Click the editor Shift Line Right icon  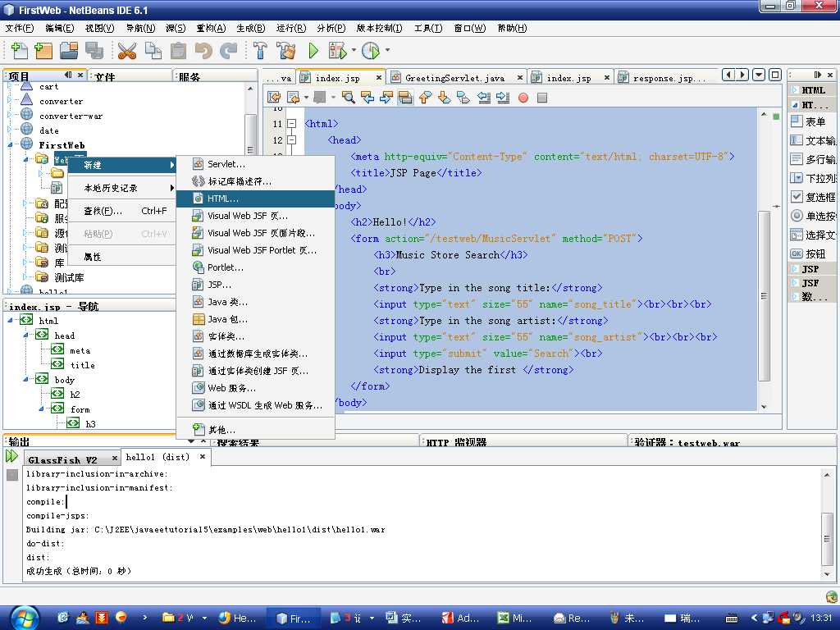[x=503, y=98]
